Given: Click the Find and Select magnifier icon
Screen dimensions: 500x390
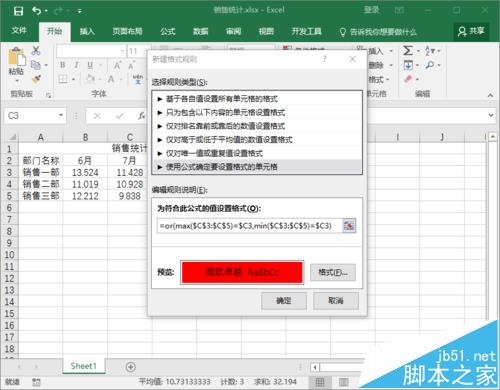Looking at the screenshot, I should 430,65.
